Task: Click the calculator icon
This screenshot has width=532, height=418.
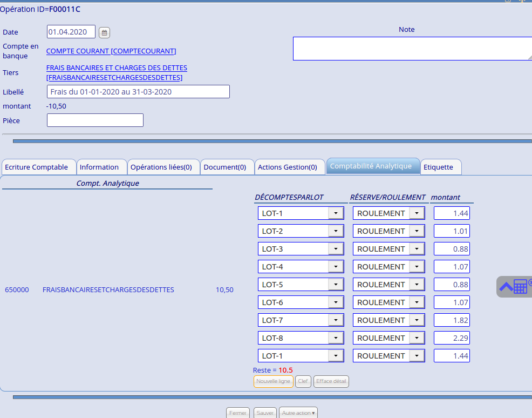Action: pos(520,286)
